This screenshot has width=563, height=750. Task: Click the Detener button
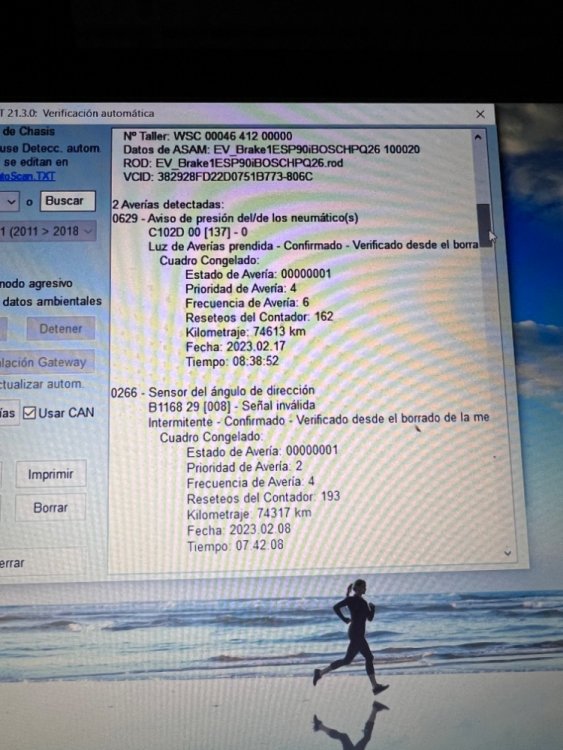61,329
